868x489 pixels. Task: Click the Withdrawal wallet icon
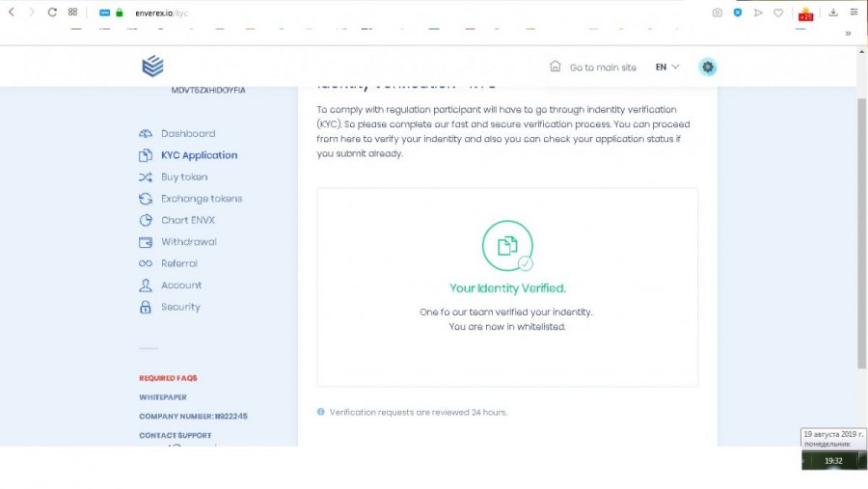(146, 242)
